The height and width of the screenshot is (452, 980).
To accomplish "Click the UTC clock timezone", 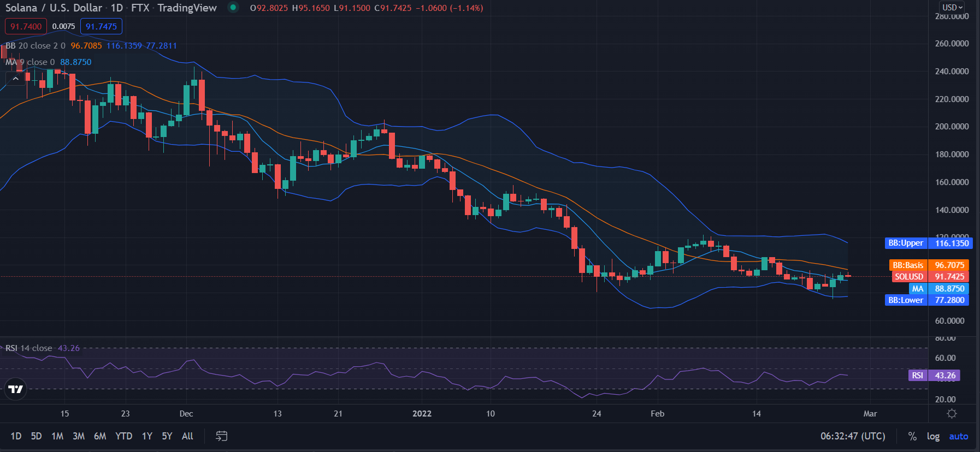I will click(x=853, y=436).
